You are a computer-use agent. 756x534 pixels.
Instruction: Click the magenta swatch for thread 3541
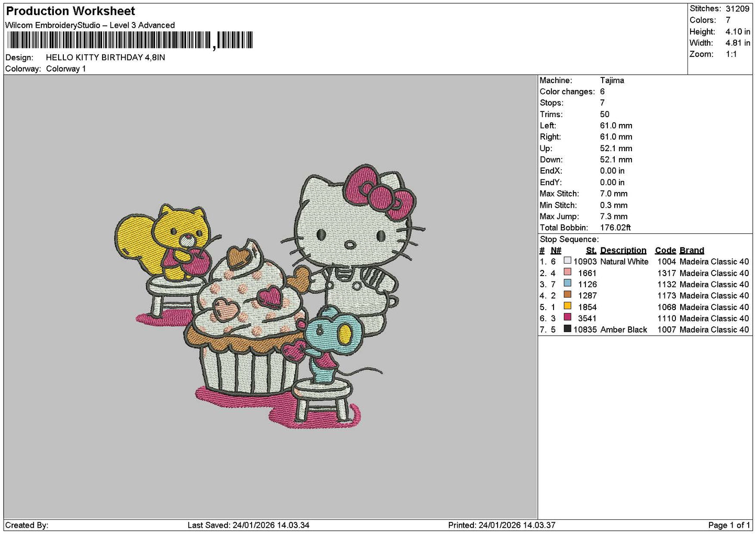(x=567, y=317)
